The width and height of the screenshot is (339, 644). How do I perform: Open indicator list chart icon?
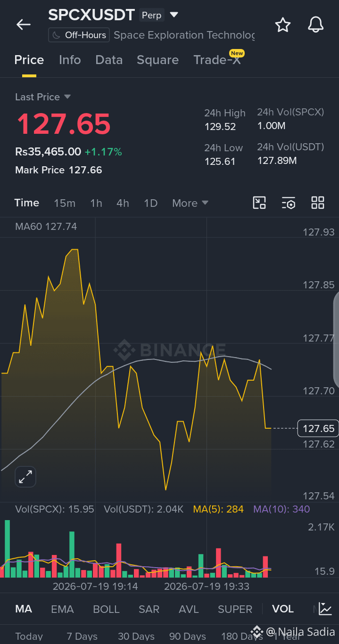(325, 609)
